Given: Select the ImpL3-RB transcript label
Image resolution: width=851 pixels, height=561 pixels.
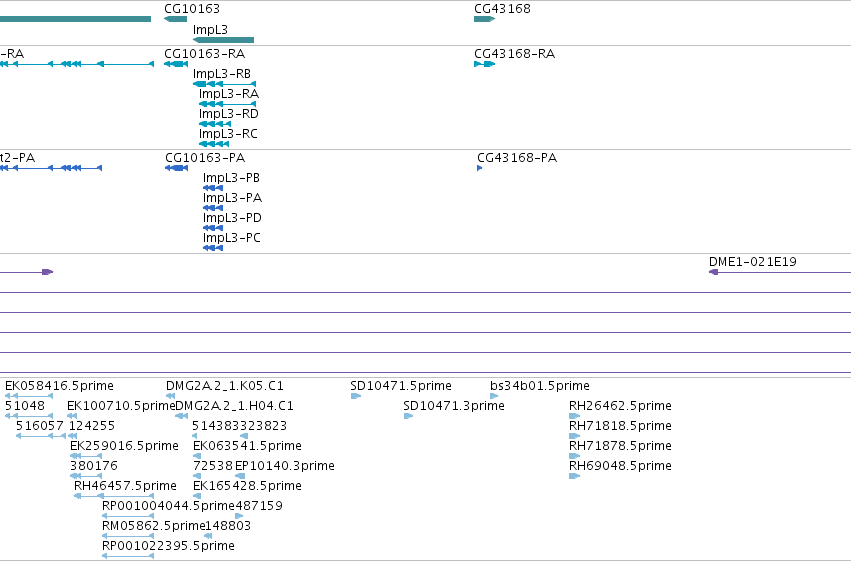Looking at the screenshot, I should pyautogui.click(x=222, y=74).
